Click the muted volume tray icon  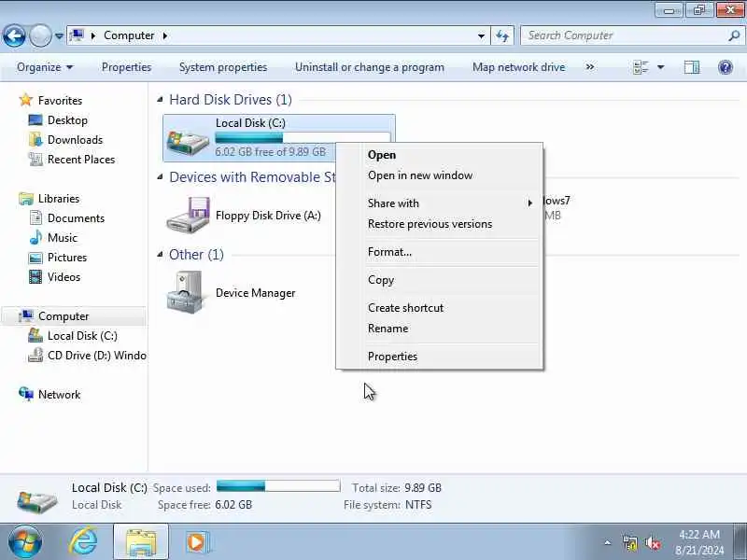click(652, 542)
